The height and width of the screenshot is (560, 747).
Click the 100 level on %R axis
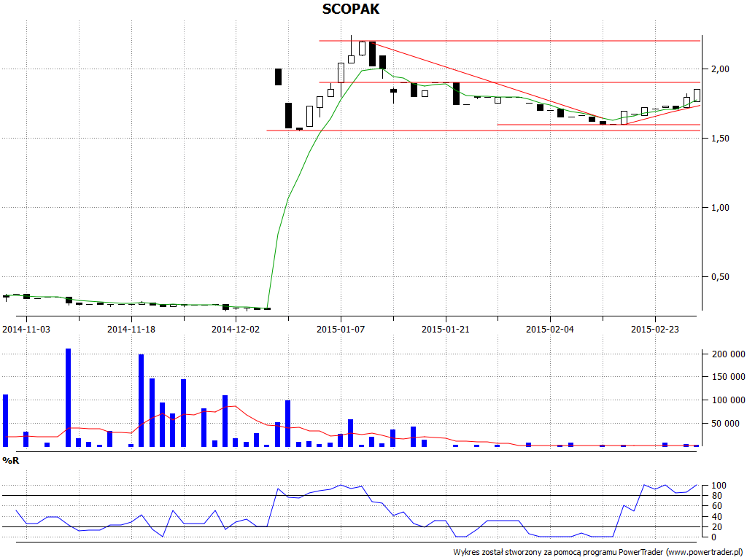point(719,486)
